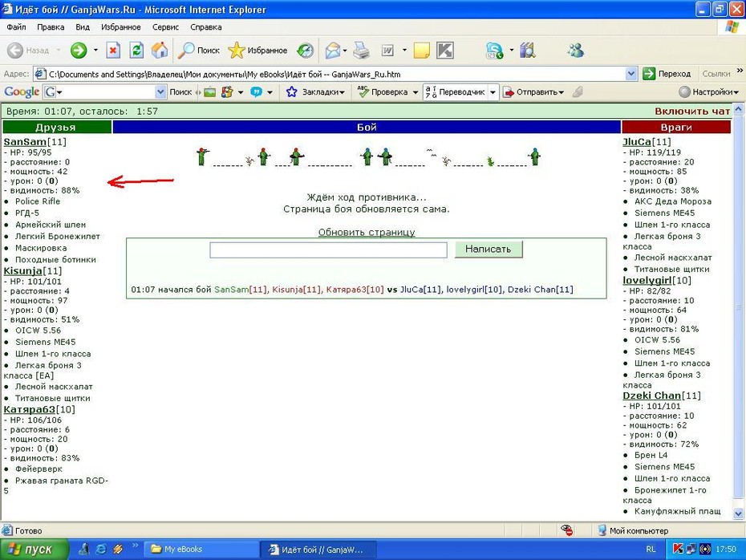Go to the Home page icon
Image resolution: width=746 pixels, height=560 pixels.
[x=160, y=50]
